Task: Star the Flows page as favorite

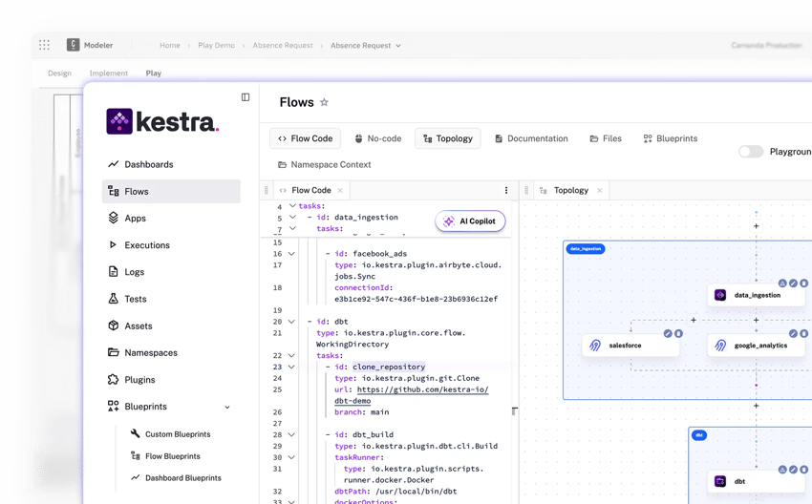Action: [324, 103]
